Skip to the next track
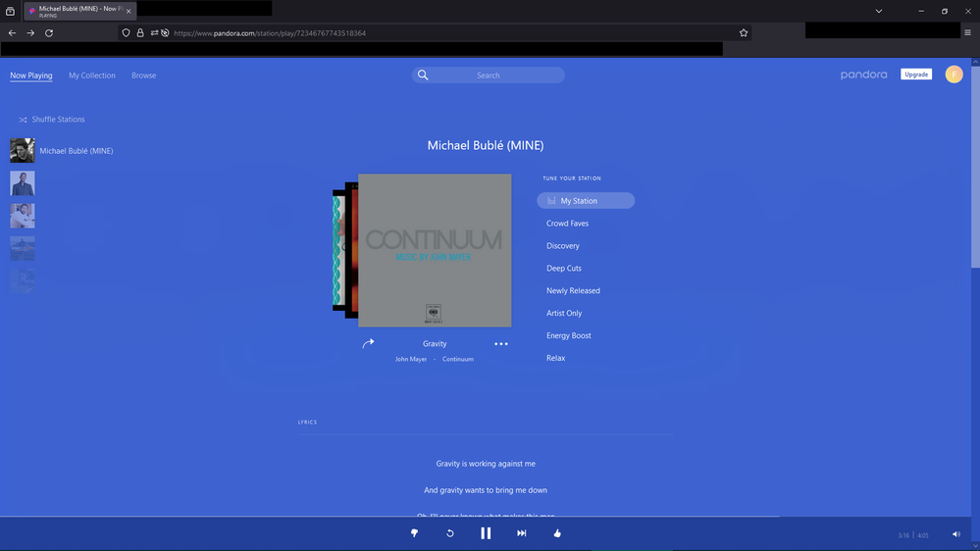Screen dimensions: 980x551 tap(522, 533)
